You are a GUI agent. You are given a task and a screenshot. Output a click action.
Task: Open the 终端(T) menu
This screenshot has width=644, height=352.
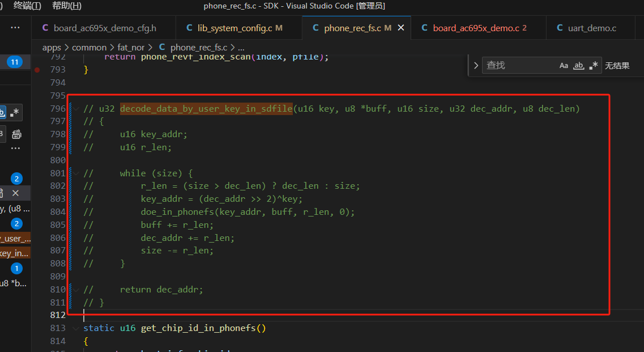27,6
